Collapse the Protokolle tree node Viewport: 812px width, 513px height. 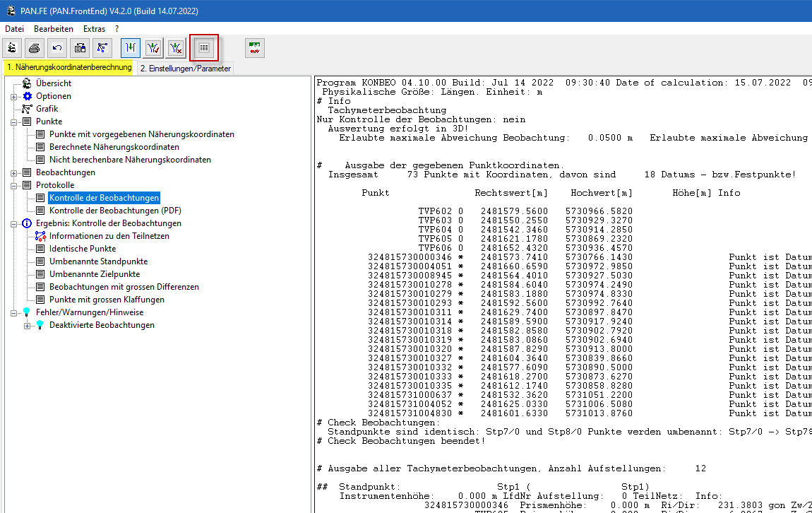14,185
